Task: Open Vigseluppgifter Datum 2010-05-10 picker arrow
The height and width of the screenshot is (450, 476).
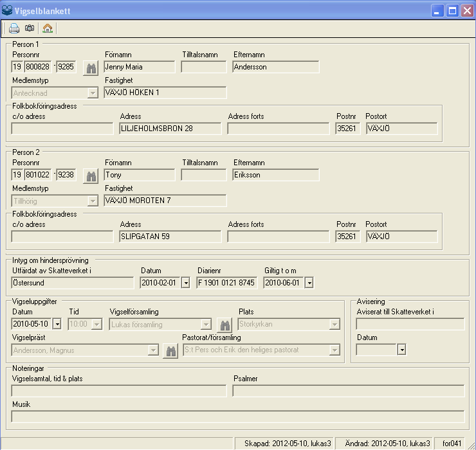Action: tap(57, 324)
